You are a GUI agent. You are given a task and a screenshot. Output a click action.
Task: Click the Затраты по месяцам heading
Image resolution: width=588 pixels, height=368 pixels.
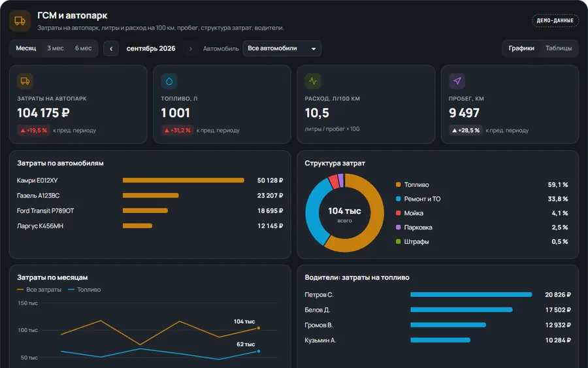[52, 278]
